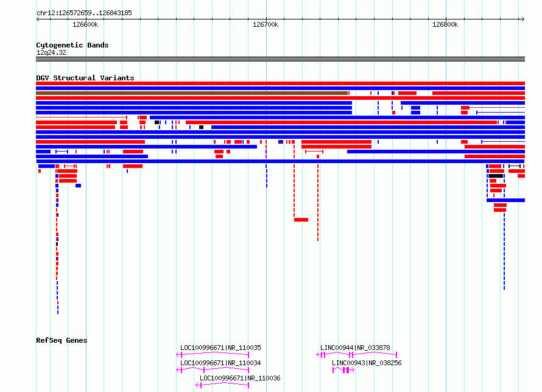Click the left arrowhead of the ruler

point(38,19)
